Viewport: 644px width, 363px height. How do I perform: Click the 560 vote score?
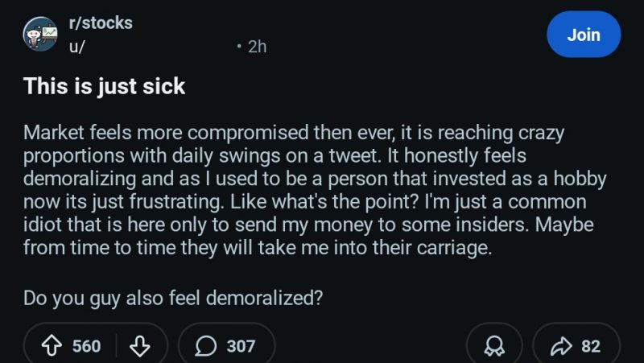click(x=87, y=346)
